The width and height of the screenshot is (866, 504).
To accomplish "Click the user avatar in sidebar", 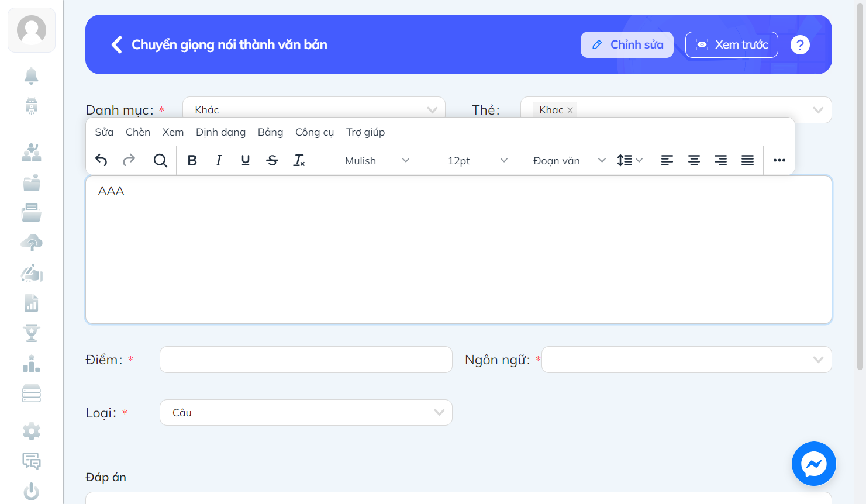I will pos(32,30).
